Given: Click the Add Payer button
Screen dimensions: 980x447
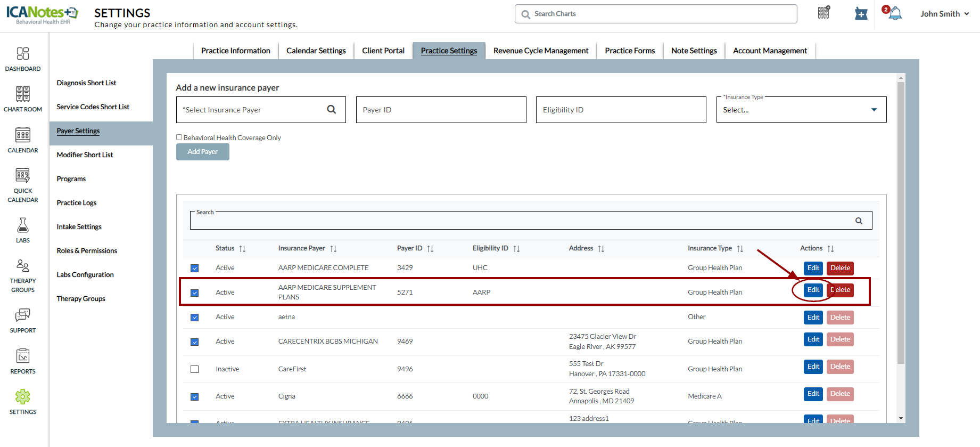Looking at the screenshot, I should click(x=202, y=152).
